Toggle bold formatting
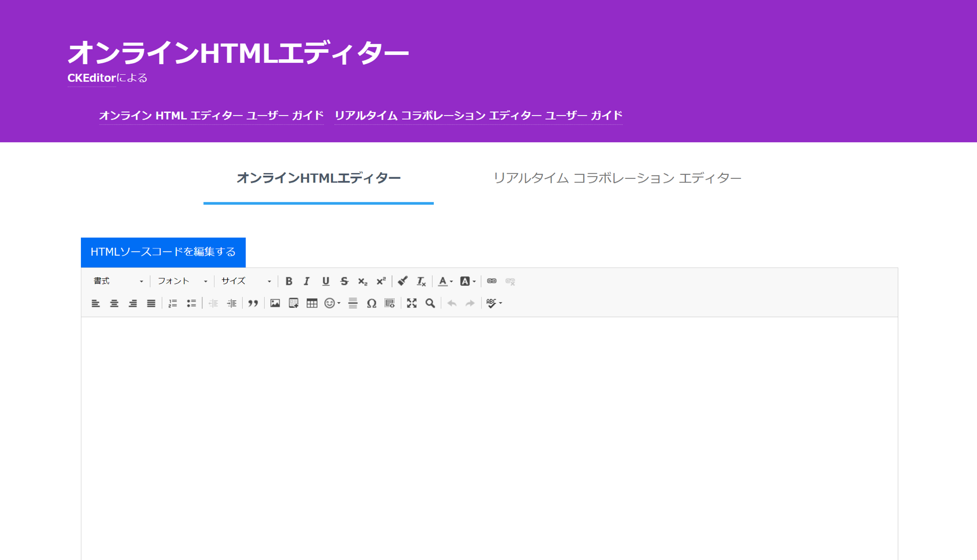Image resolution: width=977 pixels, height=560 pixels. point(289,281)
